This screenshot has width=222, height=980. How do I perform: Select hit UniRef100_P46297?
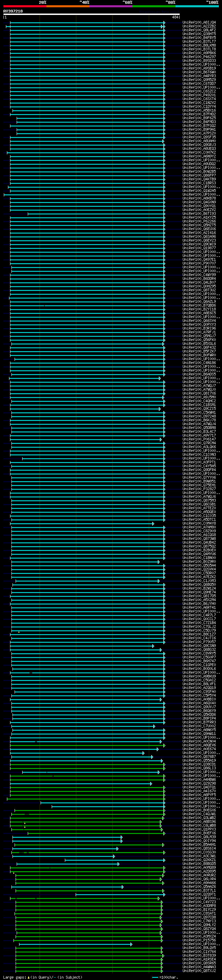[199, 57]
